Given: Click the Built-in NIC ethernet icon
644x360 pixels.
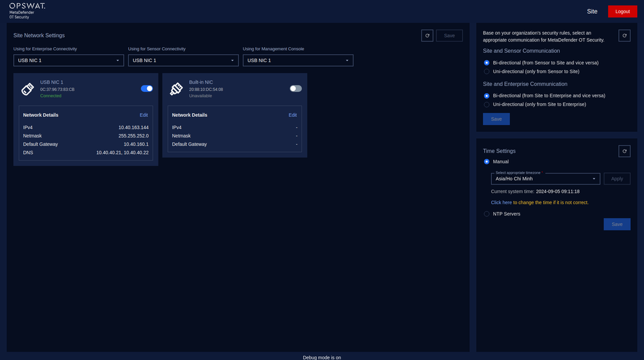Looking at the screenshot, I should 176,89.
